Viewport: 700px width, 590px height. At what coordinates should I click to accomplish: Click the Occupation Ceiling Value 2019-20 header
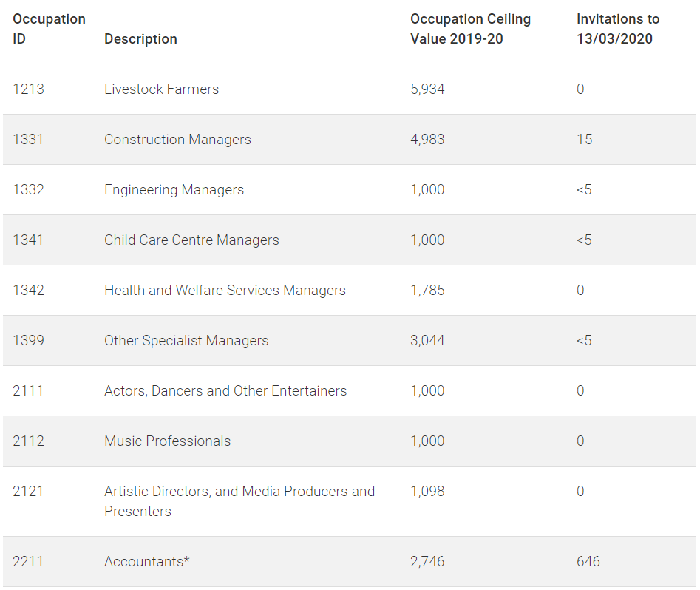point(471,29)
